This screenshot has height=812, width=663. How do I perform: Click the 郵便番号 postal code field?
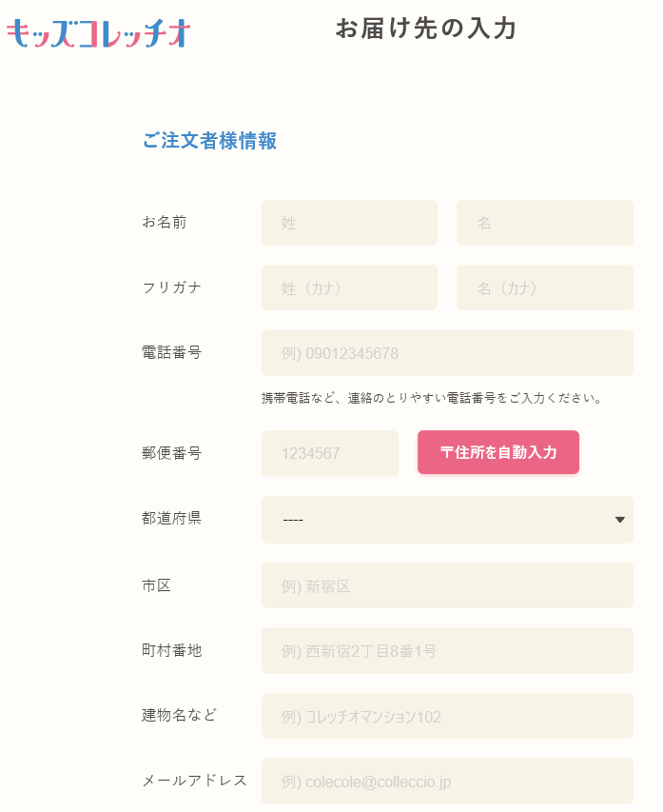pyautogui.click(x=329, y=453)
